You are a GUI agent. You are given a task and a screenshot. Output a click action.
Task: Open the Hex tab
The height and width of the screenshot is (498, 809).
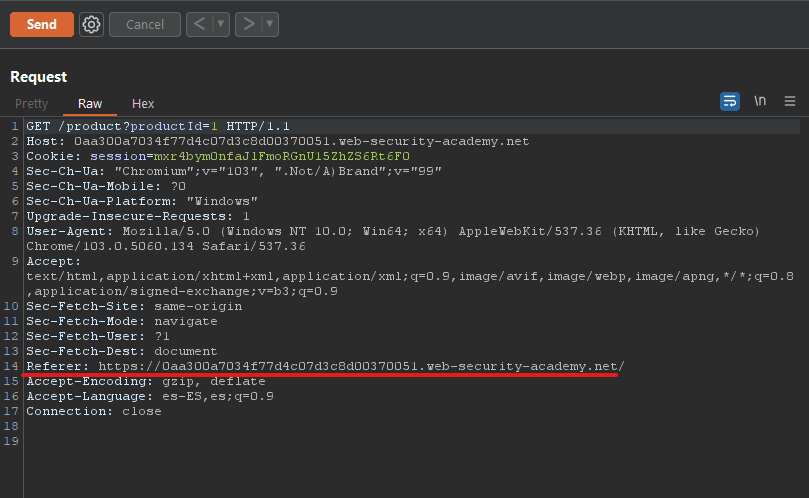pos(143,104)
